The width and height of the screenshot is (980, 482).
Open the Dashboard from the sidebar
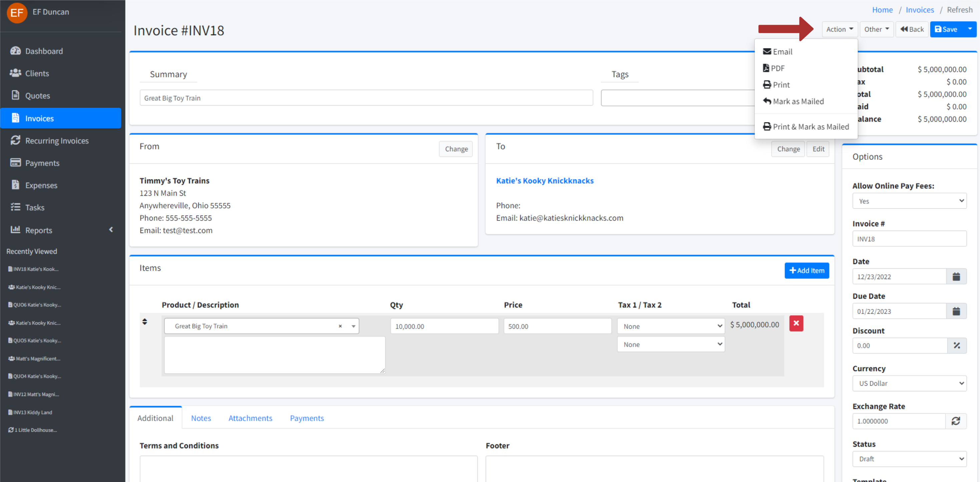coord(43,51)
